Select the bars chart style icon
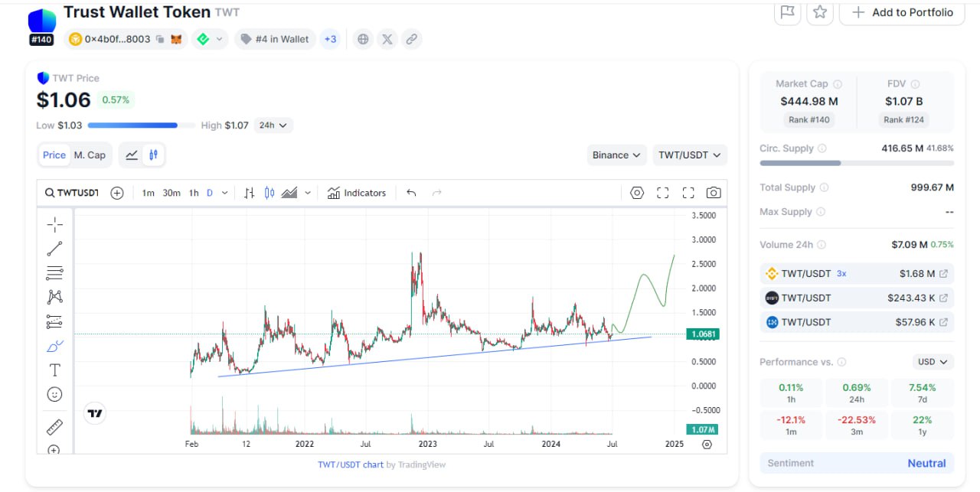Image resolution: width=980 pixels, height=492 pixels. [x=249, y=193]
